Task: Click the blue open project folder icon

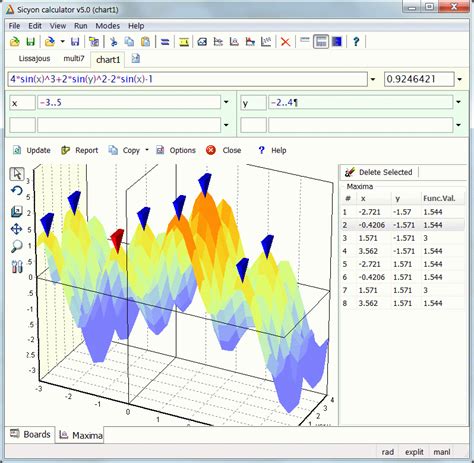Action: [50, 42]
